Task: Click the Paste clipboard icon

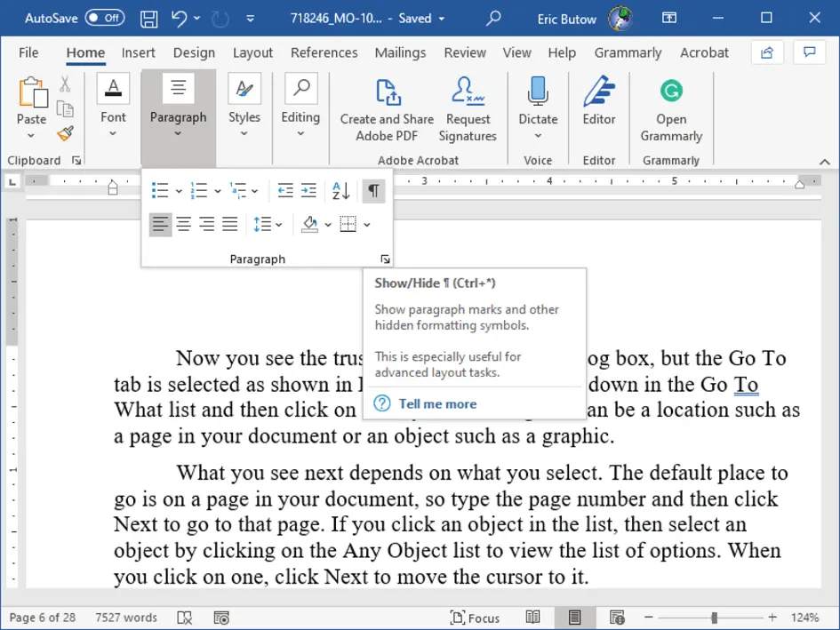Action: [x=32, y=92]
